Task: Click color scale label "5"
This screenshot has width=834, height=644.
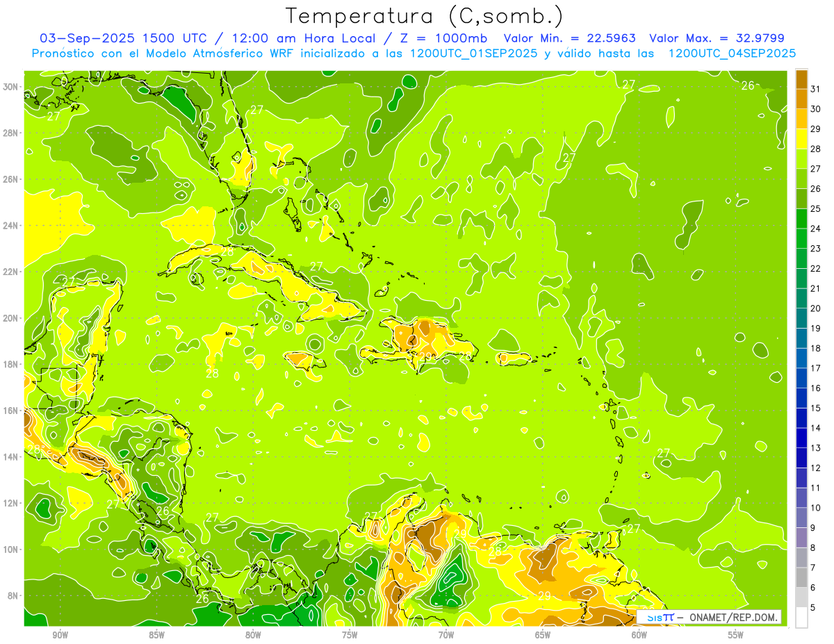Action: pos(813,607)
